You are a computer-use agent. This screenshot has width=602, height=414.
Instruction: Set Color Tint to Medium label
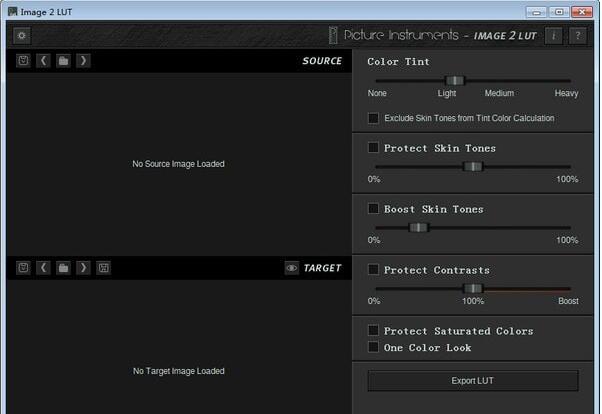tap(499, 93)
